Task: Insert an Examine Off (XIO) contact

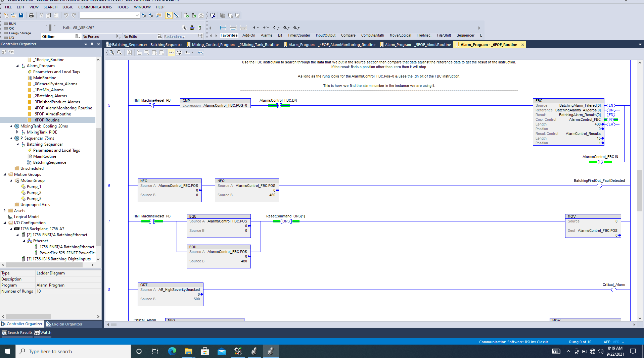Action: [x=266, y=28]
